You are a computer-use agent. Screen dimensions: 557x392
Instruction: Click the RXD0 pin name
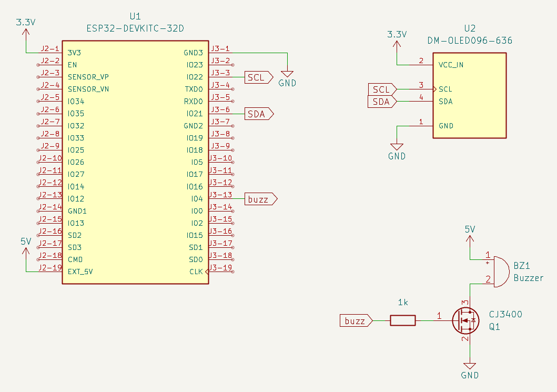193,102
